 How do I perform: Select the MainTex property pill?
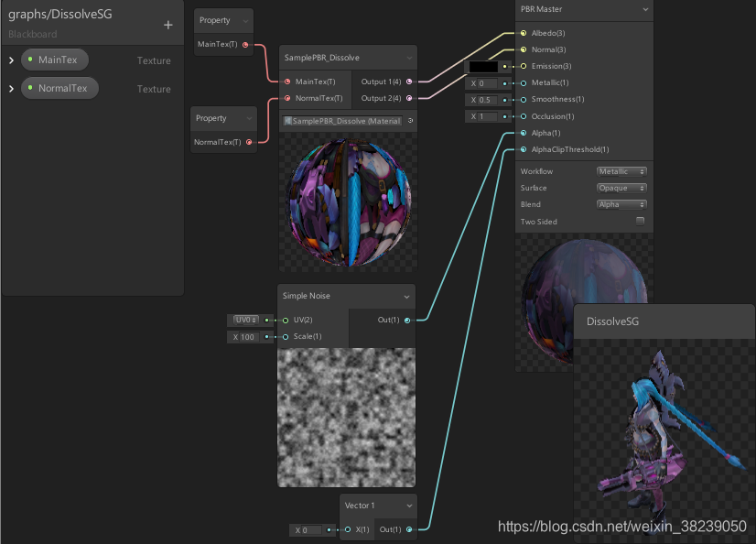[55, 60]
